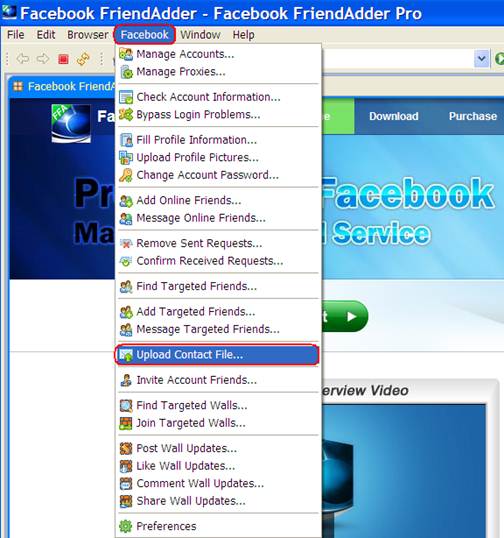Click the Find Targeted Walls icon
The height and width of the screenshot is (538, 504).
click(x=126, y=406)
